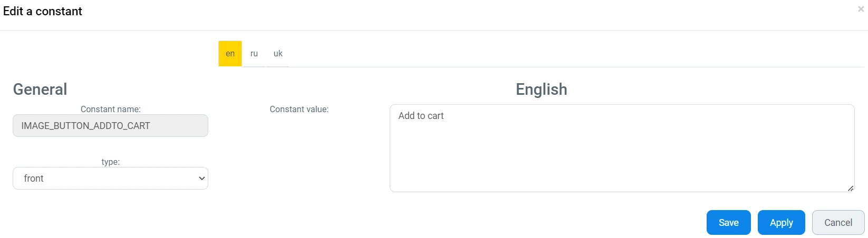Switch to the en language tab
Screen dimensions: 868x238
click(230, 54)
